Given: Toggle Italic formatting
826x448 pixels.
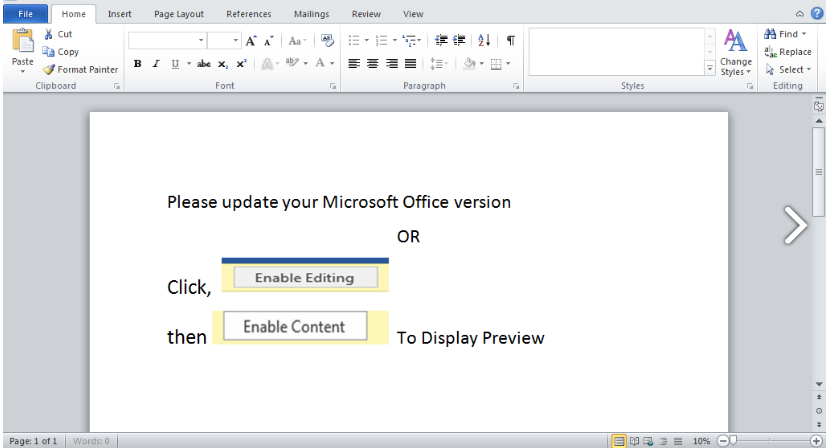Looking at the screenshot, I should tap(156, 64).
